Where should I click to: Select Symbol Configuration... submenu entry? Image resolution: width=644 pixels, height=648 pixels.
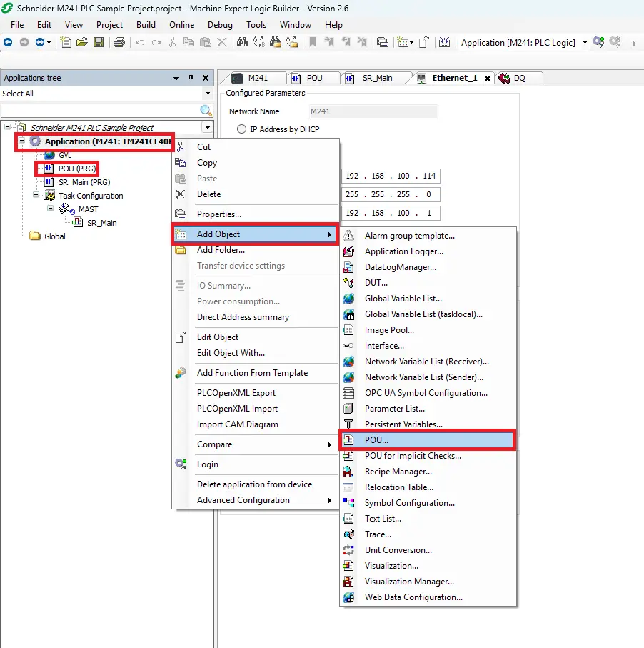tap(428, 502)
